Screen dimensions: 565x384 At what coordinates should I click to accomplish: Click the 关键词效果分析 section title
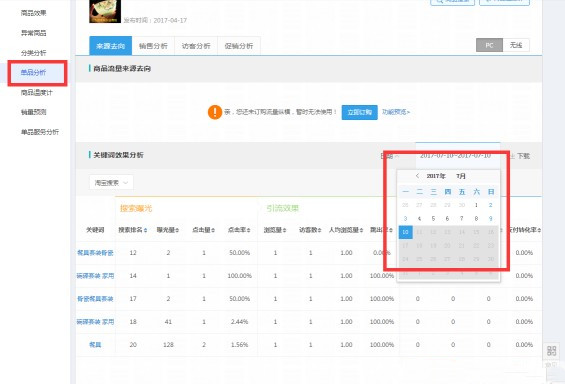[x=119, y=155]
